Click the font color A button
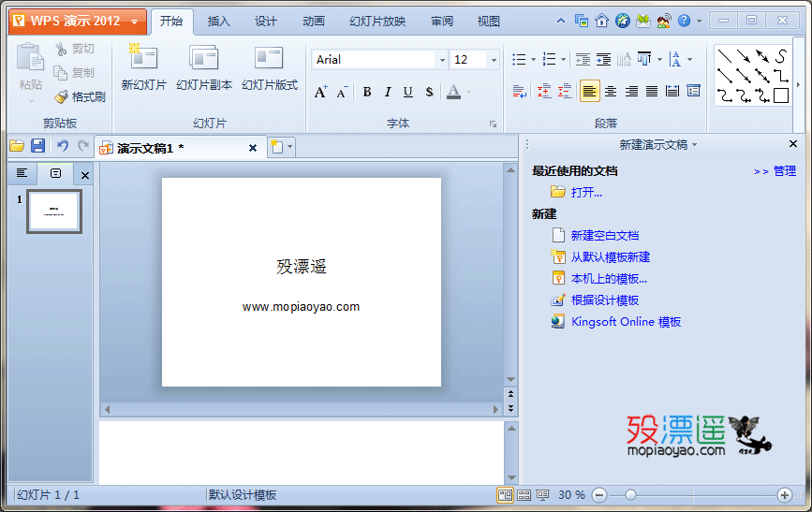The image size is (812, 512). click(x=453, y=92)
